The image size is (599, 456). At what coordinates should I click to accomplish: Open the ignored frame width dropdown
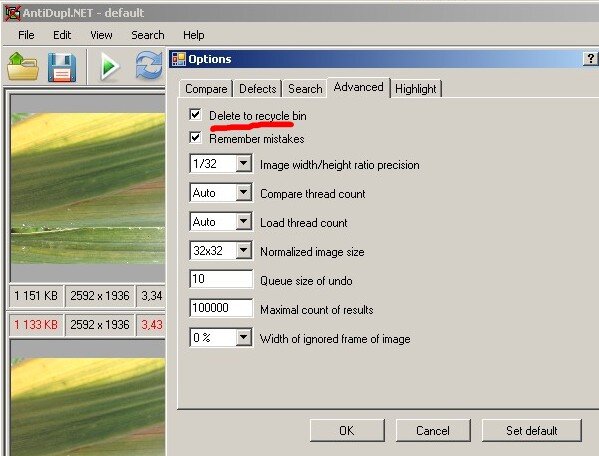(243, 338)
